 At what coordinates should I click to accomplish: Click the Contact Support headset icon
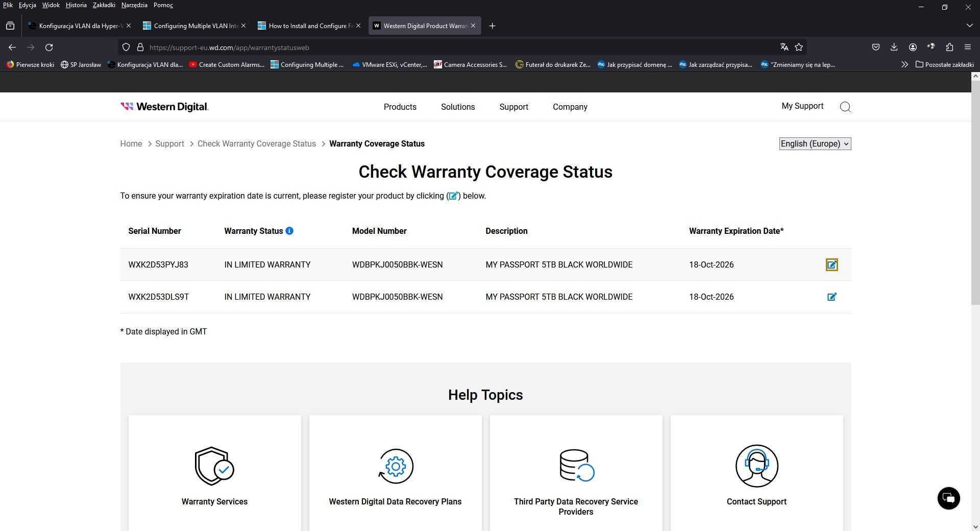(756, 466)
